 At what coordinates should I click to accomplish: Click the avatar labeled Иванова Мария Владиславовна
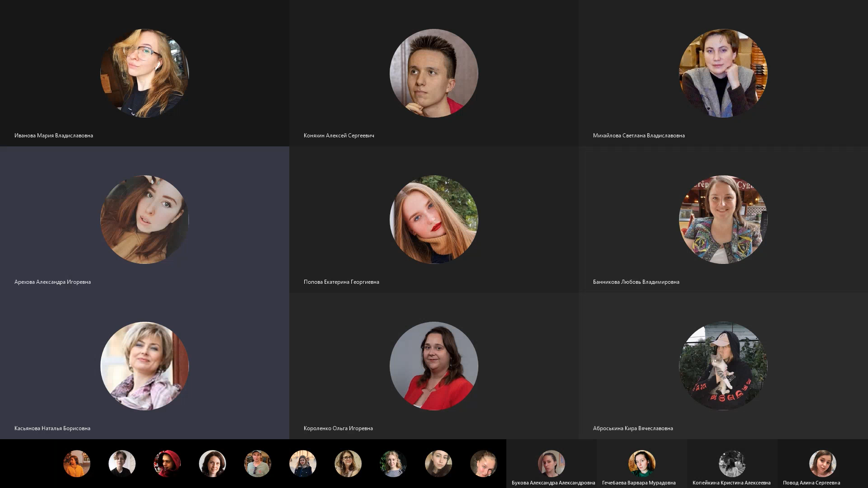click(145, 73)
